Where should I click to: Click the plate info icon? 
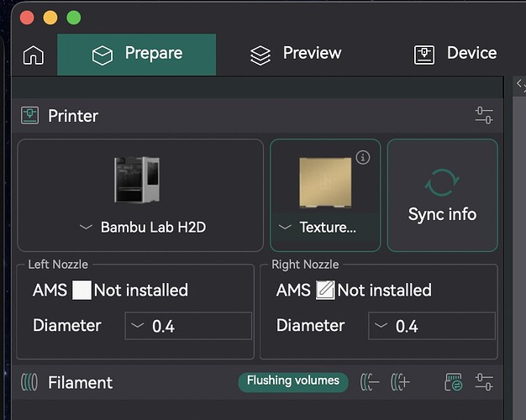(x=363, y=157)
